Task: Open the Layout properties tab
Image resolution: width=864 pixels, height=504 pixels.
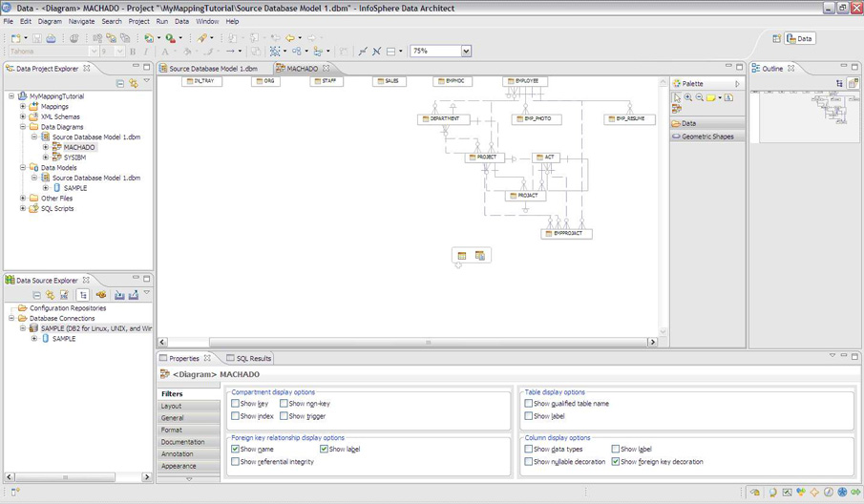Action: (188, 406)
